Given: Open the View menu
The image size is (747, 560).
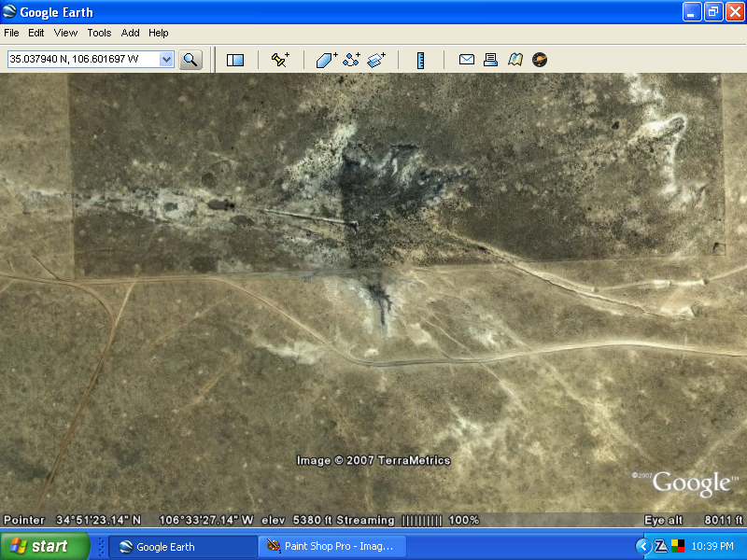Looking at the screenshot, I should pyautogui.click(x=65, y=33).
